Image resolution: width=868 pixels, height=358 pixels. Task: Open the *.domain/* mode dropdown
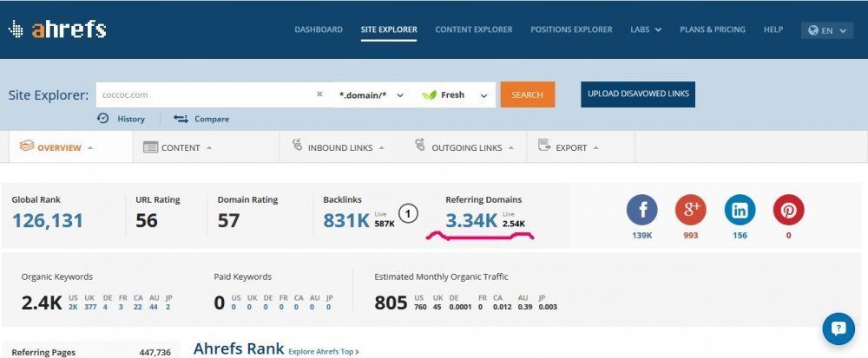pos(371,95)
